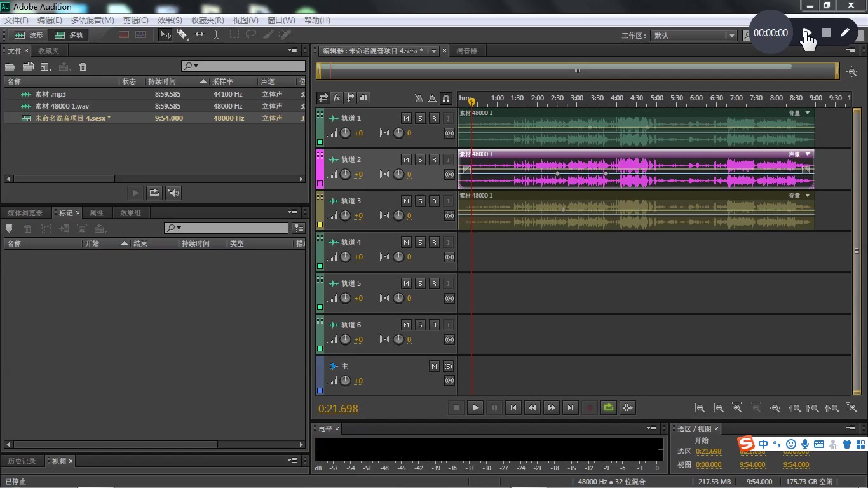This screenshot has height=488, width=868.
Task: Solo 轨道 2 with S button
Action: [420, 159]
